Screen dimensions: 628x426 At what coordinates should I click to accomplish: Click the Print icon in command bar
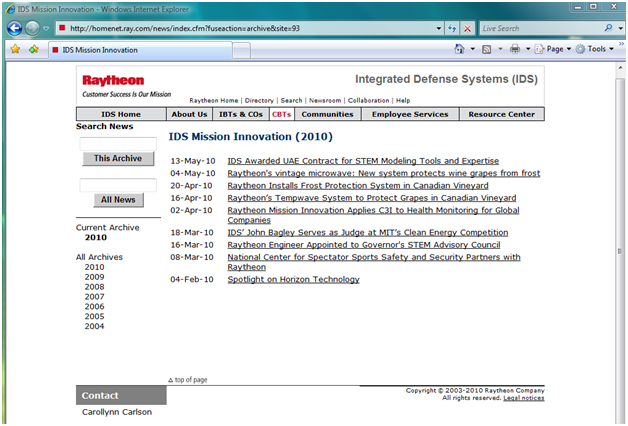515,49
